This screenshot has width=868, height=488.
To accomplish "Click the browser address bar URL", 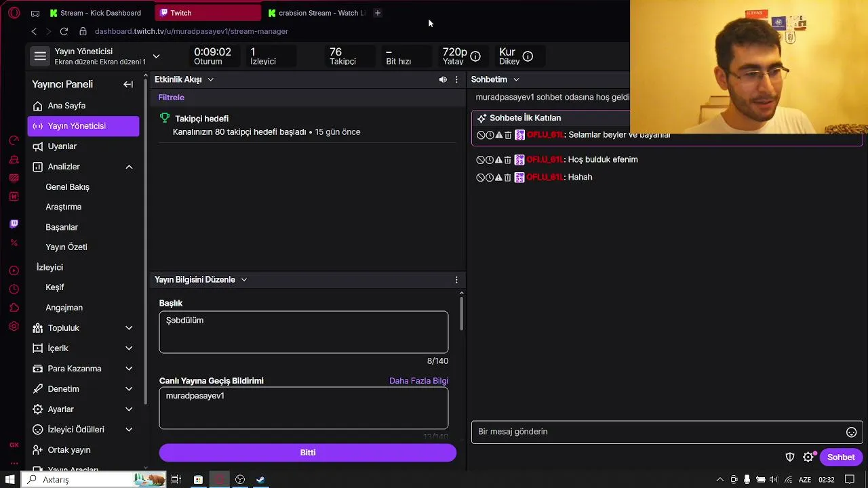I will tap(191, 31).
